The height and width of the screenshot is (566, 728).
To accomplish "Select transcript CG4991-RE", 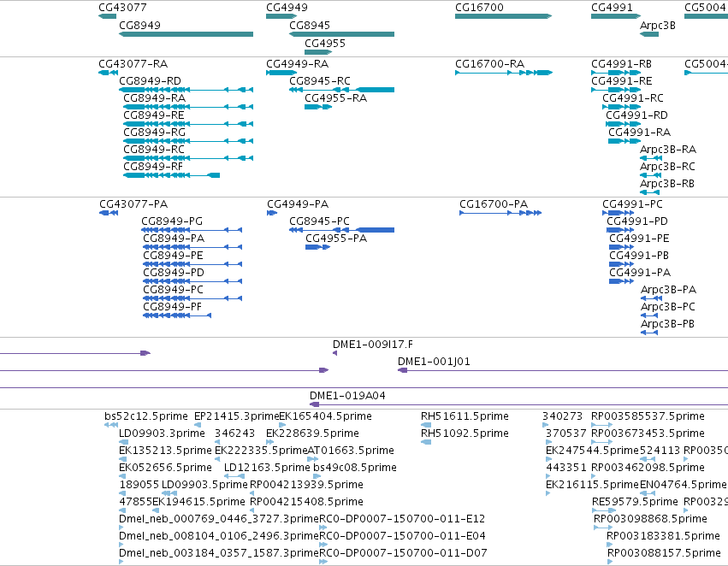I will (x=621, y=81).
